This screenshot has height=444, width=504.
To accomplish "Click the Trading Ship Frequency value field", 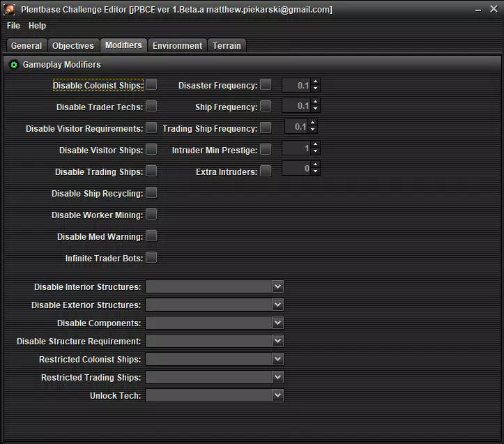I will [297, 126].
